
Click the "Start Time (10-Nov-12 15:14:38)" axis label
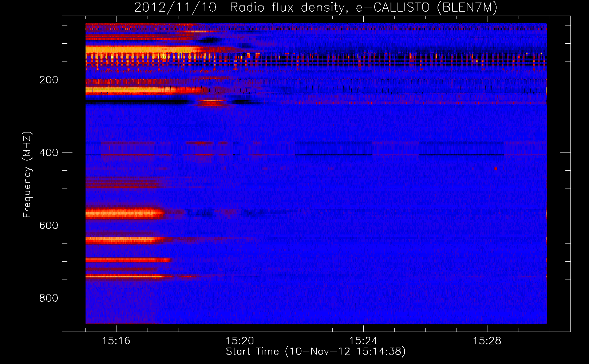(x=316, y=352)
